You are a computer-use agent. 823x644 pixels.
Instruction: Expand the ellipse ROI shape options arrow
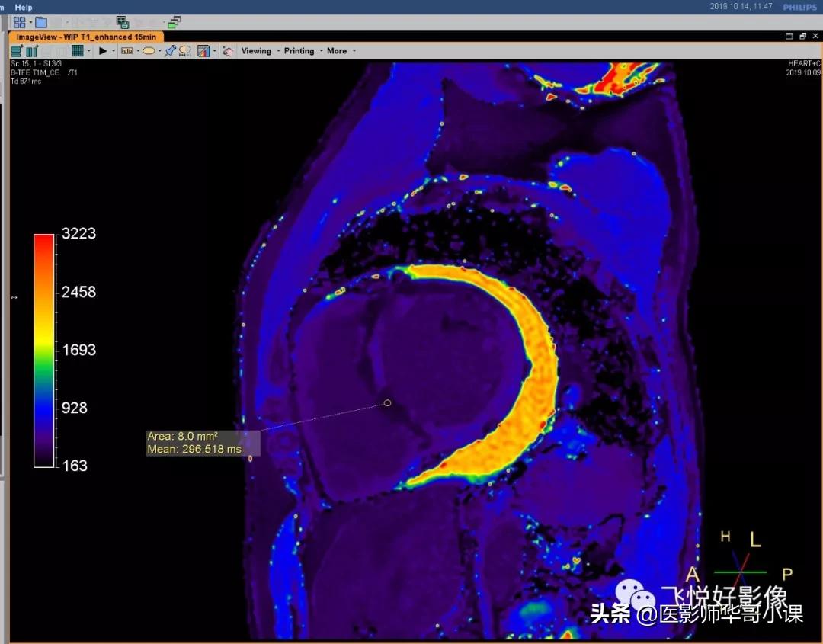159,51
